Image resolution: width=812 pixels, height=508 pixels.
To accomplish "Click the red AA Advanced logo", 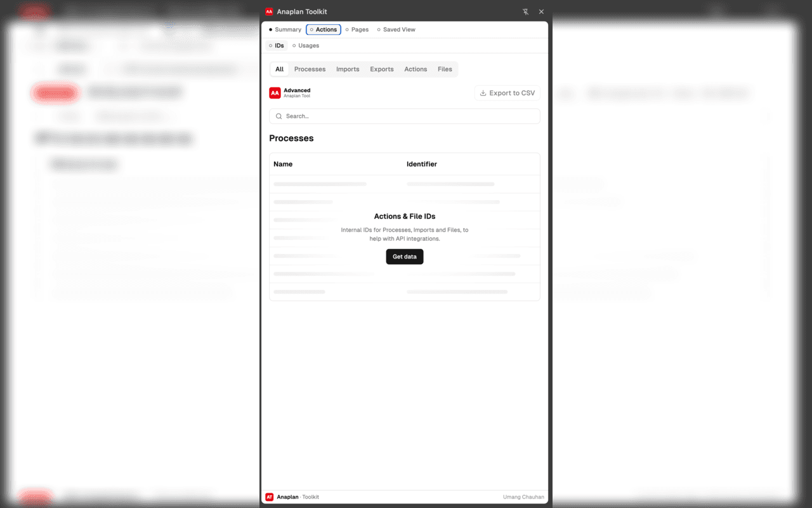I will [275, 93].
